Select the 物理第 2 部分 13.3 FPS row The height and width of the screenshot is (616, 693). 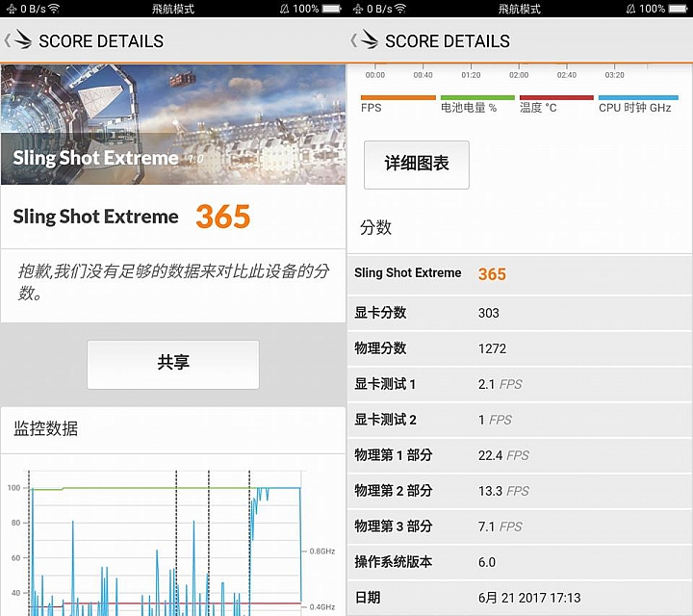(x=520, y=491)
